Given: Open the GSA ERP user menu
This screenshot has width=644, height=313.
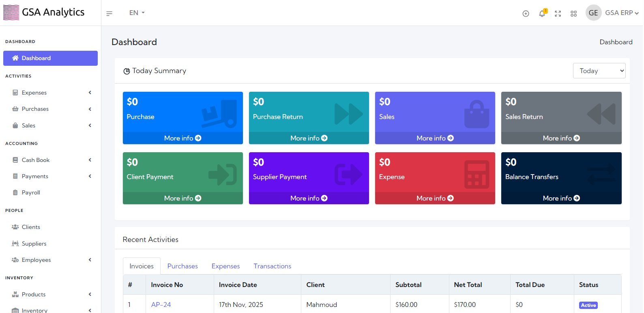Looking at the screenshot, I should coord(622,13).
